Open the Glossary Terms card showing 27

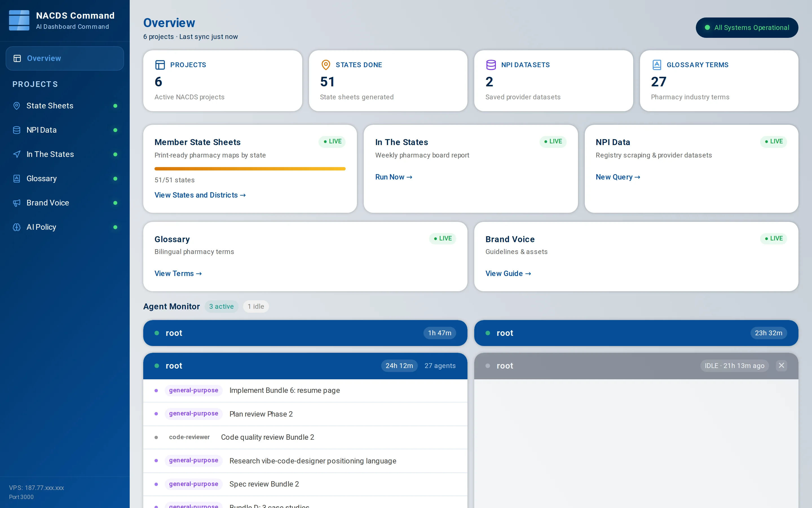(719, 81)
